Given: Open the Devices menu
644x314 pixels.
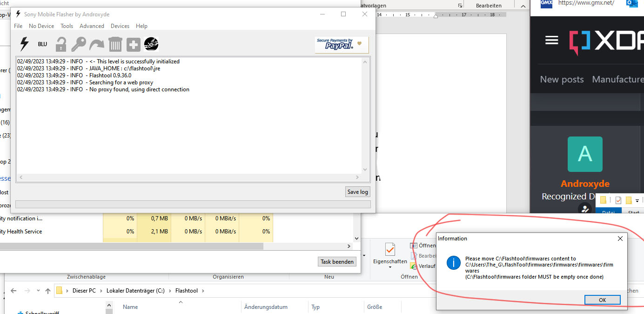Looking at the screenshot, I should coord(120,26).
